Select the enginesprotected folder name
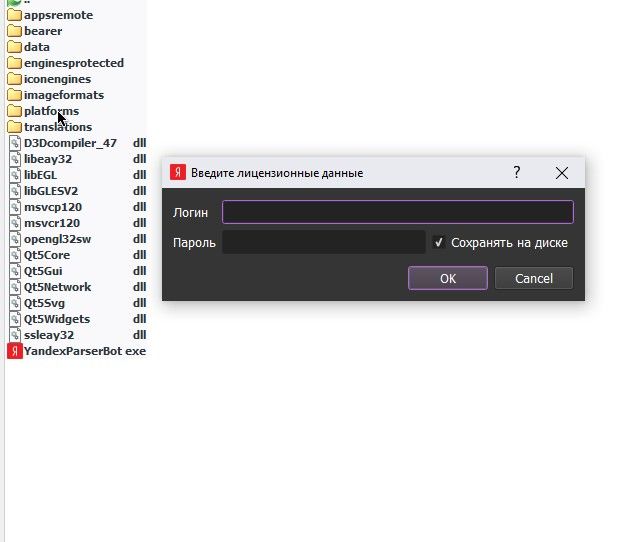The width and height of the screenshot is (639, 542). pos(74,63)
